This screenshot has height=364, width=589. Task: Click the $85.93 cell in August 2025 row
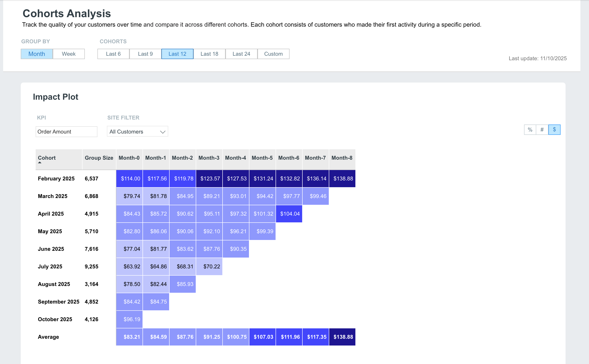183,284
